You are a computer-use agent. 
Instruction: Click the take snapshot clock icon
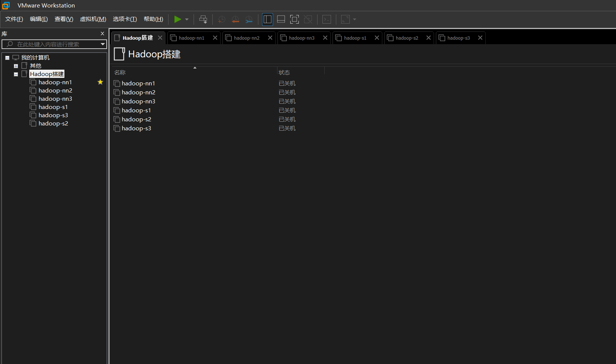221,19
